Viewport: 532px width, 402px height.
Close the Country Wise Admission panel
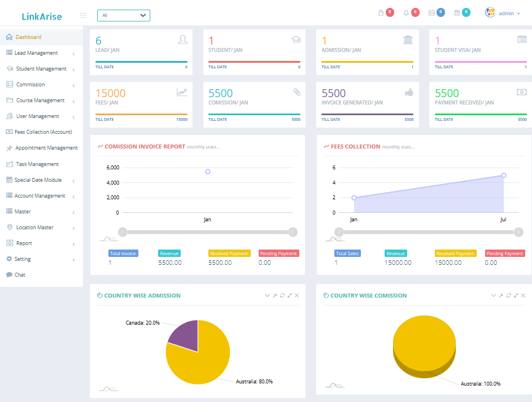point(296,295)
